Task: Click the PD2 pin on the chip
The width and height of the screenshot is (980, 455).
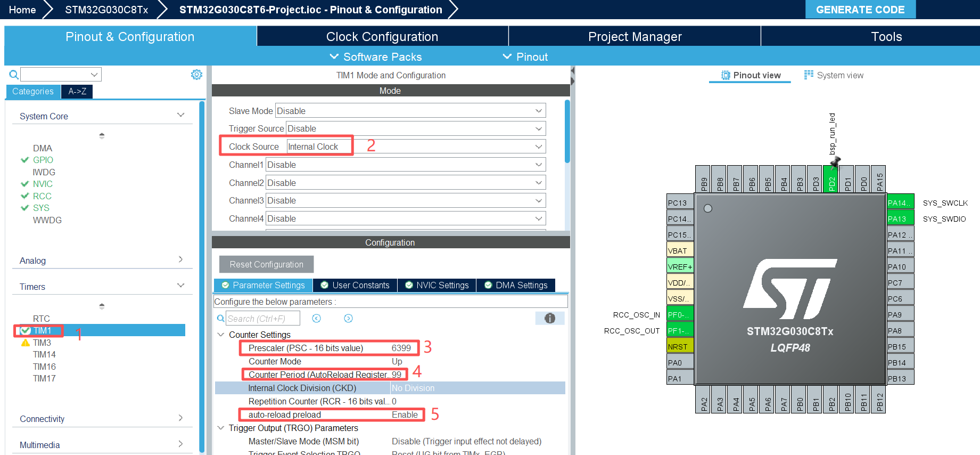Action: point(831,179)
